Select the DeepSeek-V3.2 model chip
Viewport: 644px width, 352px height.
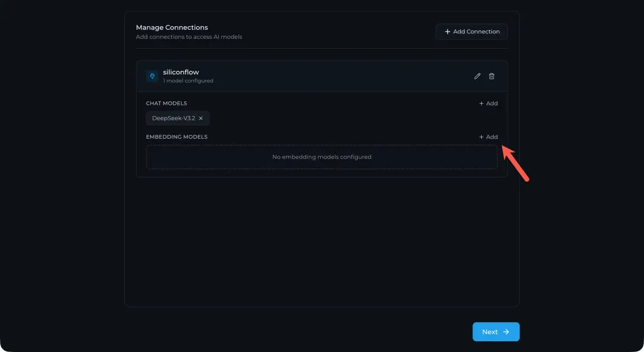[173, 119]
